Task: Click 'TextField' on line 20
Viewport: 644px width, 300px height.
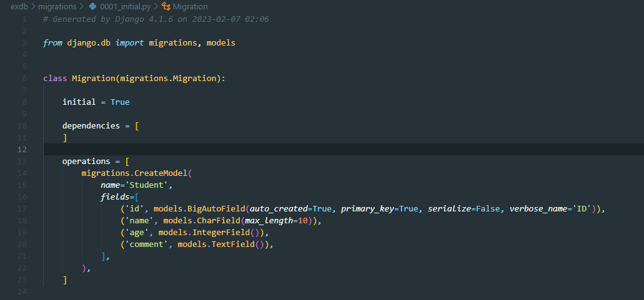Action: pos(233,244)
